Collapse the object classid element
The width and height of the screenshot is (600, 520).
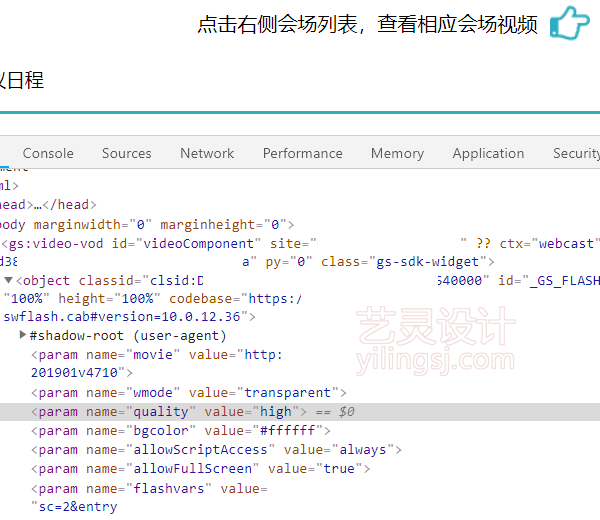(8, 280)
